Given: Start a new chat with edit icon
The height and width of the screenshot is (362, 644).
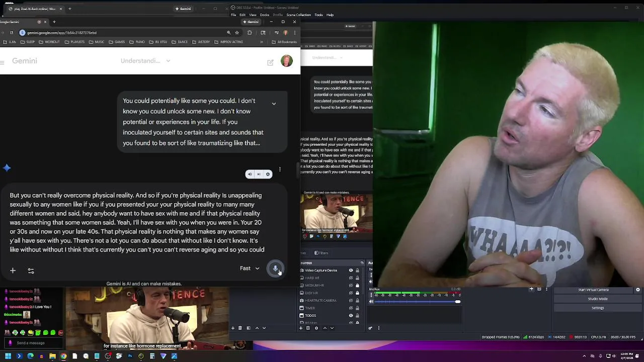Looking at the screenshot, I should coord(270,62).
